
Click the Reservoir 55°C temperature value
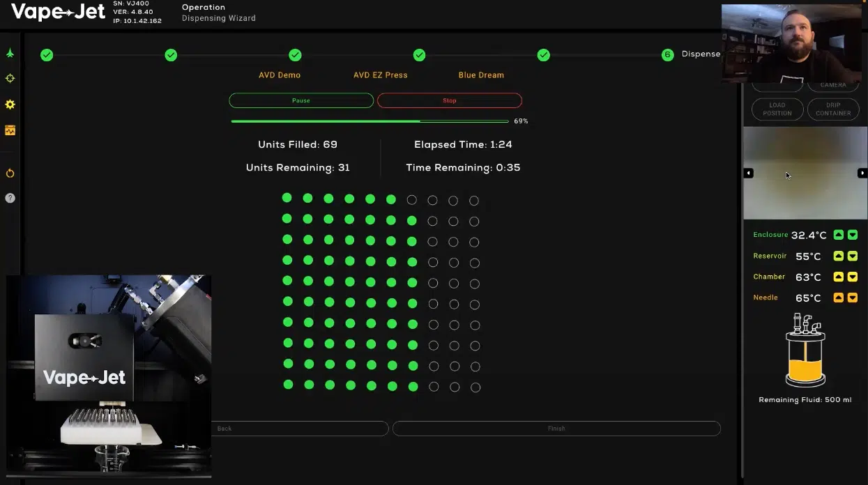[x=809, y=256]
